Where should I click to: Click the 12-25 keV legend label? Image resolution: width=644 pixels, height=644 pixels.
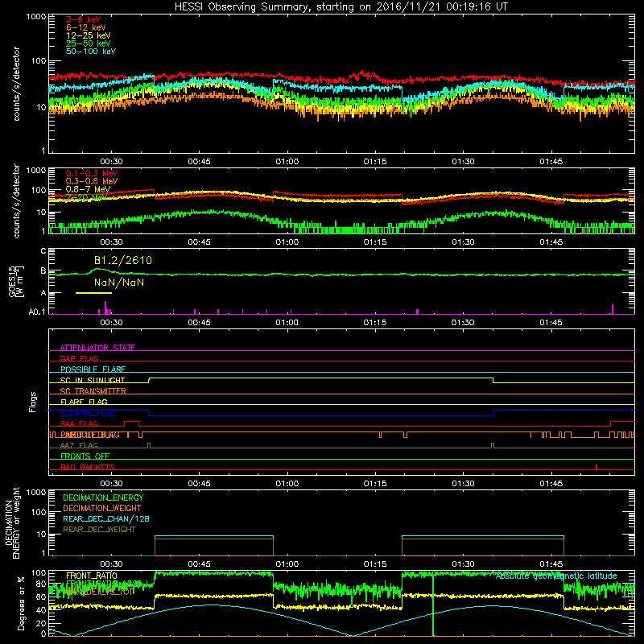pyautogui.click(x=89, y=35)
